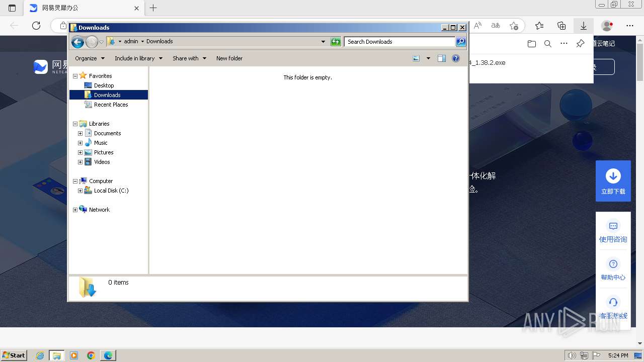Open 帮助中心 help center

[613, 269]
